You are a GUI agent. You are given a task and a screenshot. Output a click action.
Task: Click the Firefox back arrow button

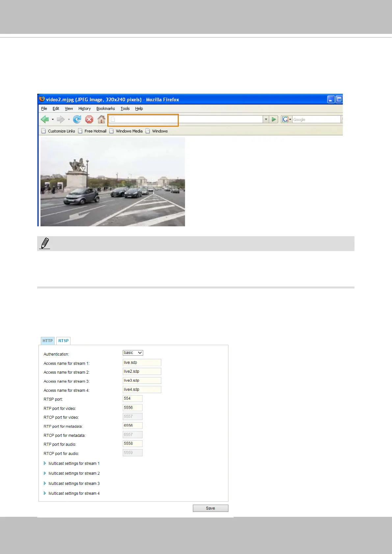[x=45, y=119]
